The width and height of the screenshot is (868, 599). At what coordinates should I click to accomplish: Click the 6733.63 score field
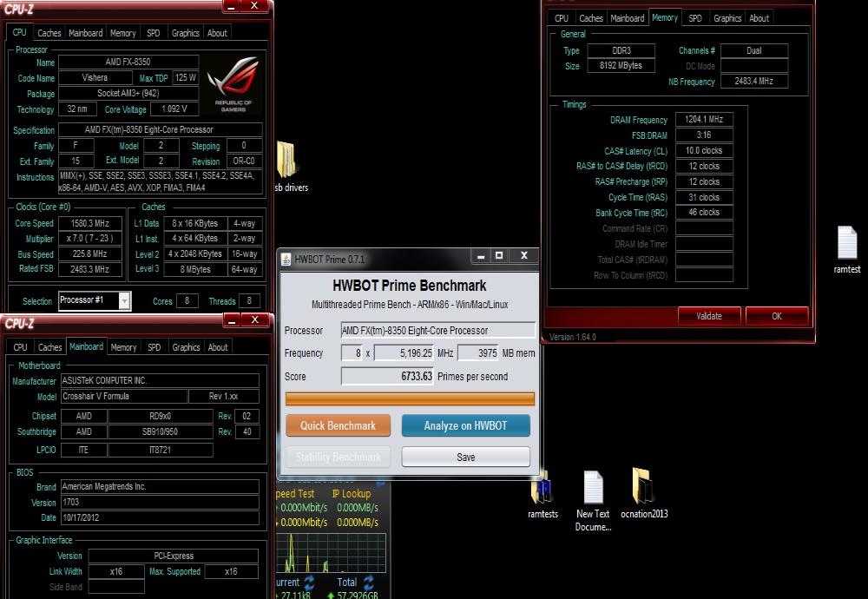(387, 376)
